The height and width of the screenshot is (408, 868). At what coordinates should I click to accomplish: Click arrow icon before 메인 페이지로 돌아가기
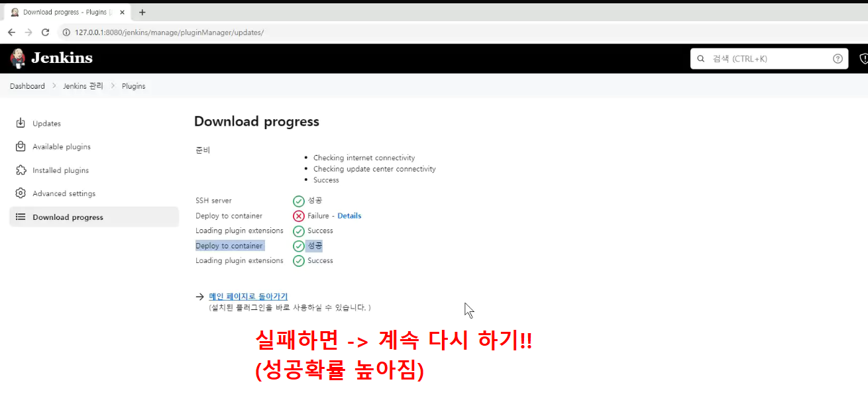[200, 297]
